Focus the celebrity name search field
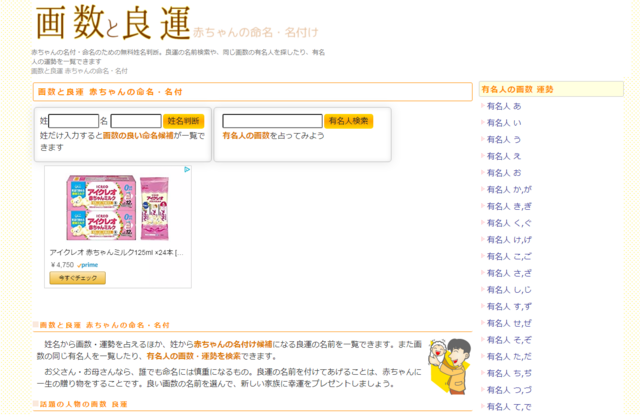Screen dimensions: 640x415 (x=272, y=121)
